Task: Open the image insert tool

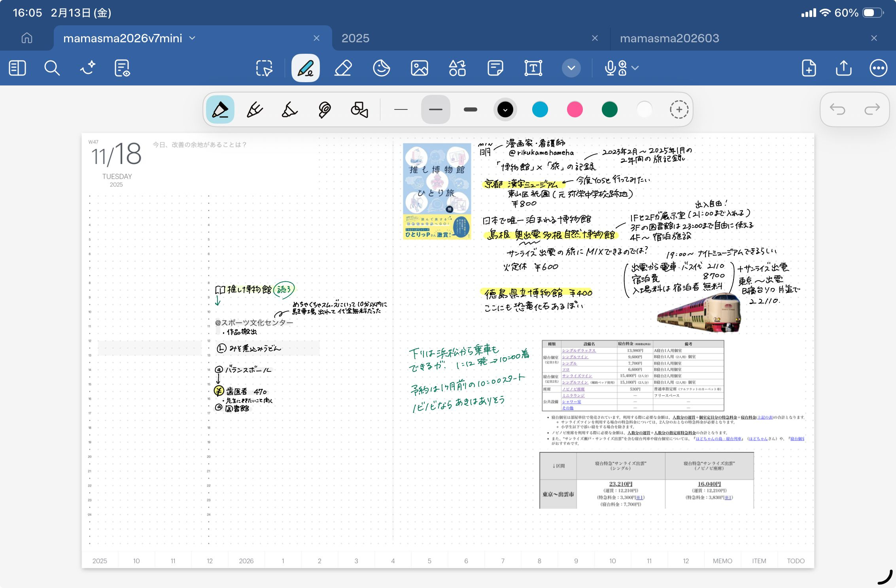Action: coord(419,68)
